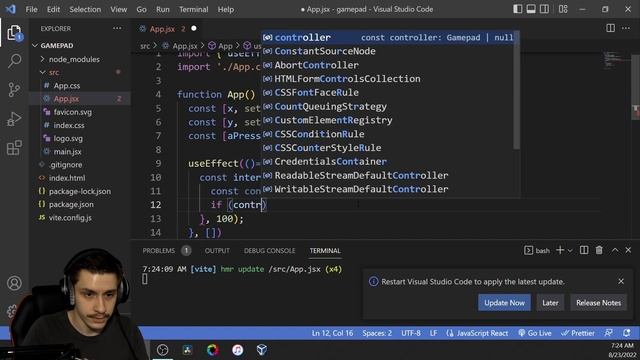Click the Explorer more actions ellipsis
Viewport: 640px width, 360px height.
click(117, 28)
